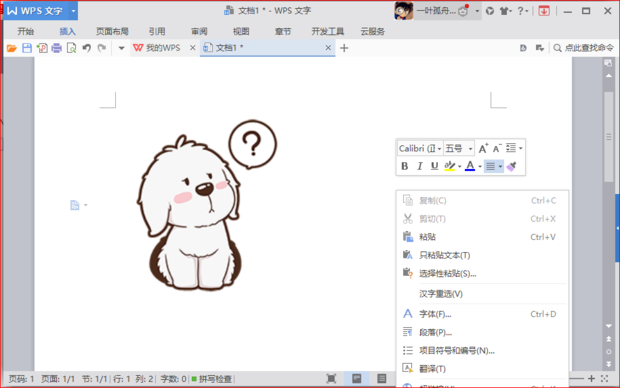Toggle underline in the mini toolbar
The width and height of the screenshot is (620, 388).
coord(435,166)
